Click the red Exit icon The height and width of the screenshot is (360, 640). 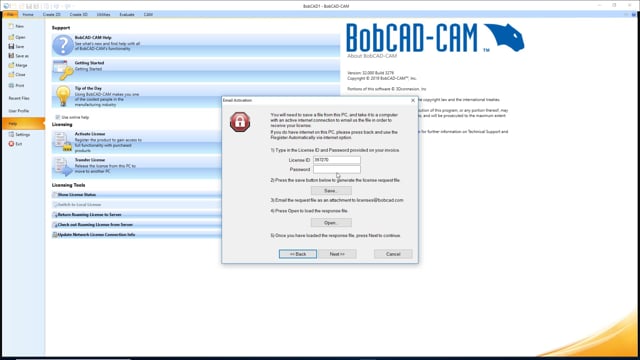11,144
